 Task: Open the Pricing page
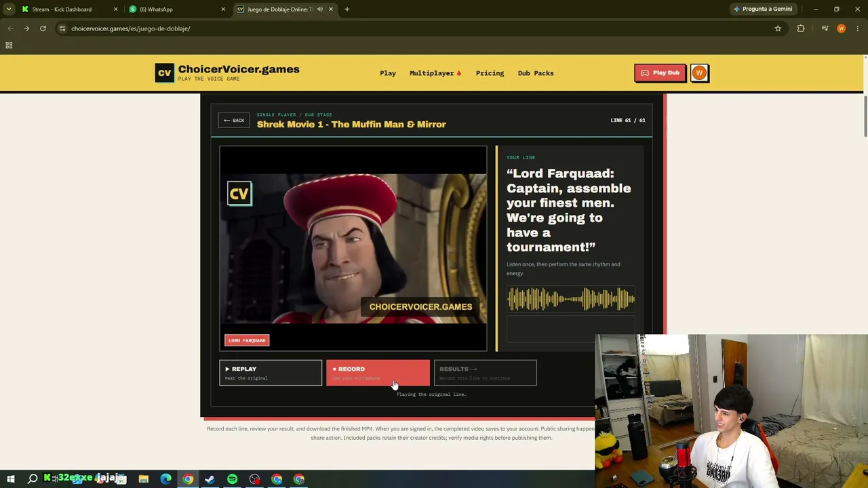(x=490, y=73)
